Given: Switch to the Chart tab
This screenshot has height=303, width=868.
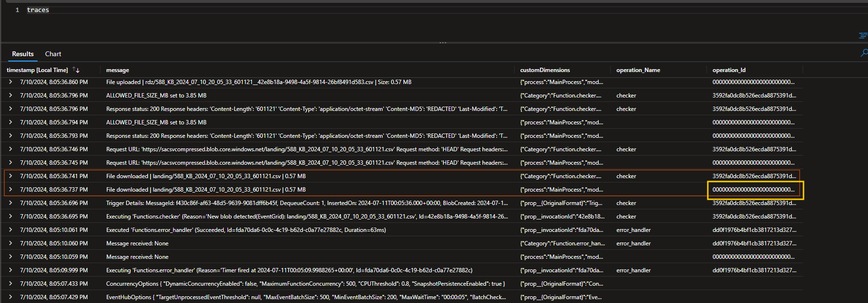Looking at the screenshot, I should coord(53,54).
